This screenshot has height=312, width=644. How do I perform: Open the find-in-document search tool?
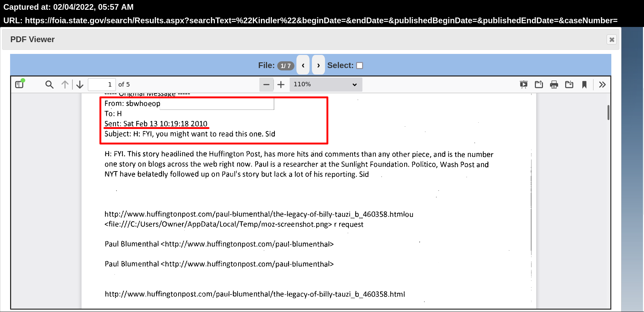[x=49, y=84]
